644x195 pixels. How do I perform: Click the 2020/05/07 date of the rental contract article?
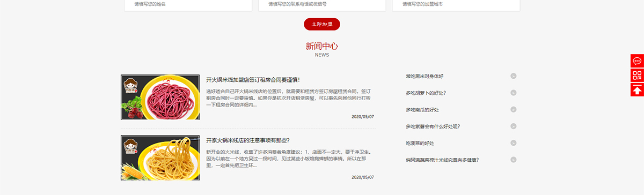pos(363,116)
